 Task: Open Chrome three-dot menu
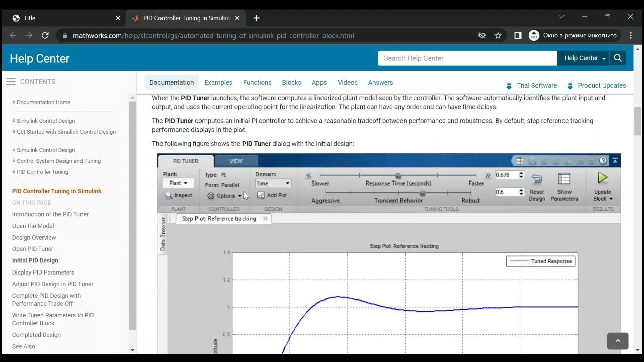click(631, 35)
